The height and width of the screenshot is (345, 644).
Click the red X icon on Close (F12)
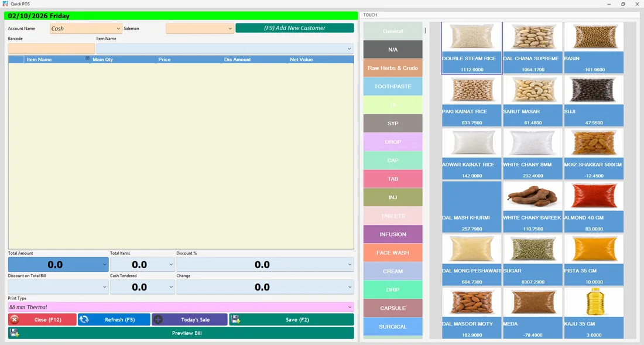(15, 320)
